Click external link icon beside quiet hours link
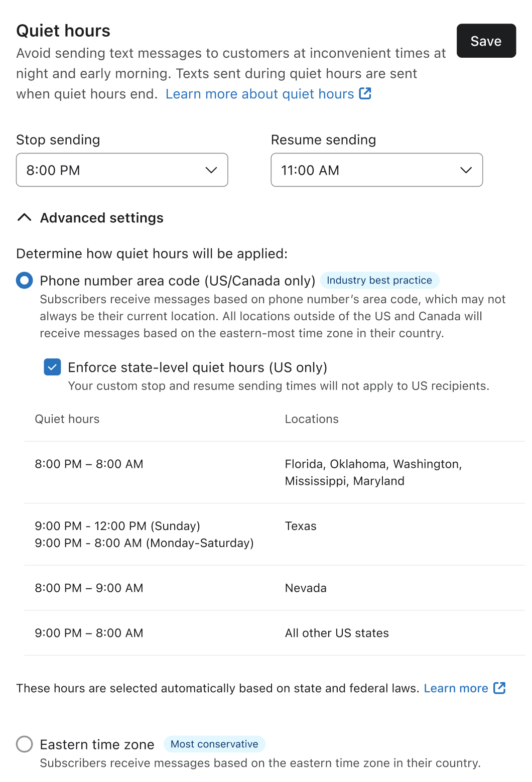This screenshot has height=782, width=532. pyautogui.click(x=365, y=93)
